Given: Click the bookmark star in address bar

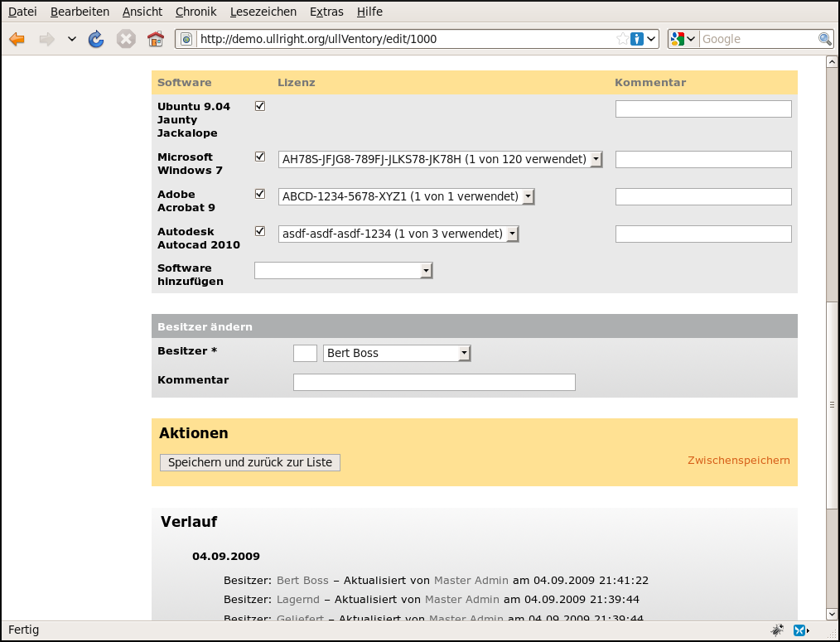Looking at the screenshot, I should click(622, 39).
